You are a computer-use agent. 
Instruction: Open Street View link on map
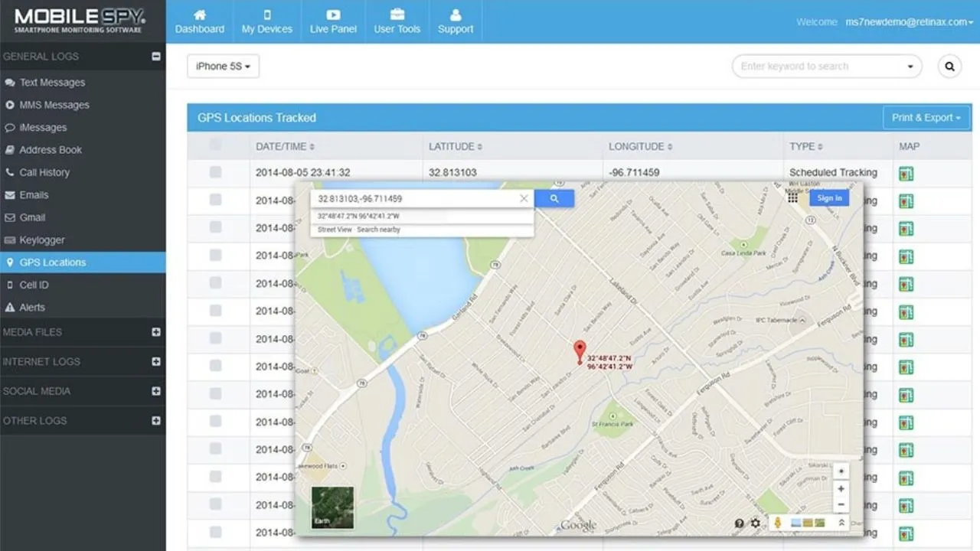click(335, 230)
